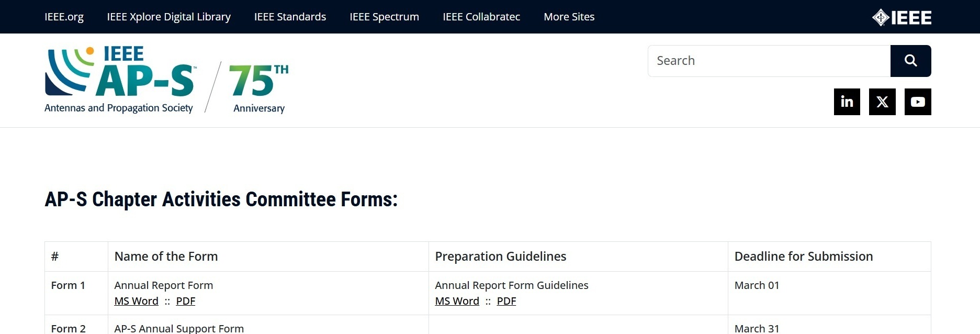Viewport: 980px width, 334px height.
Task: Click the IEEE AP-S society logo
Action: (120, 79)
